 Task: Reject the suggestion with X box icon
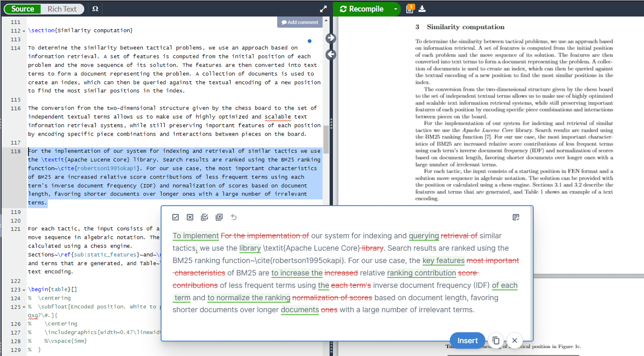pos(190,217)
